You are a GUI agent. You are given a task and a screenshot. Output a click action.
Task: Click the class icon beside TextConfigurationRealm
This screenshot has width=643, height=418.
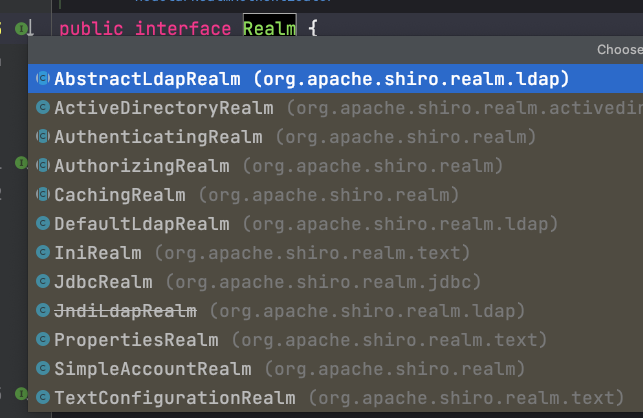coord(43,397)
